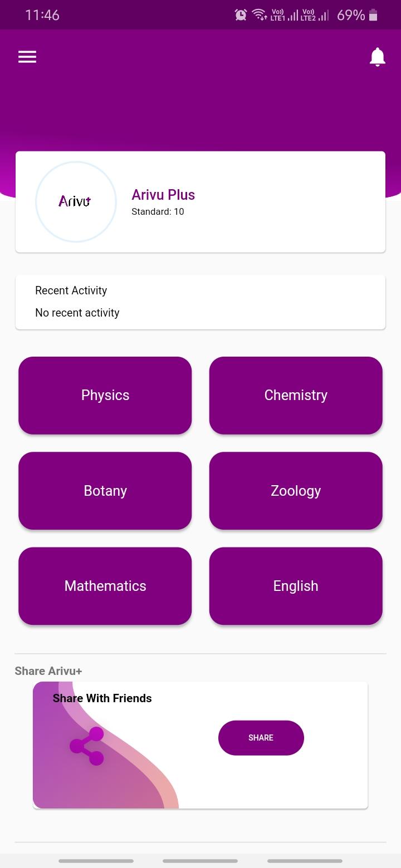This screenshot has height=868, width=401.
Task: Tap the Recent Activity card
Action: tap(200, 302)
